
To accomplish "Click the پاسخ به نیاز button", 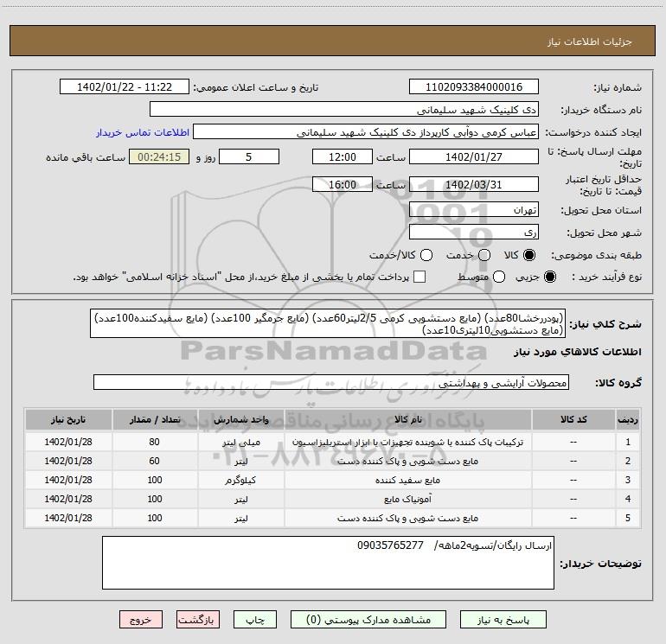I will pos(503,620).
